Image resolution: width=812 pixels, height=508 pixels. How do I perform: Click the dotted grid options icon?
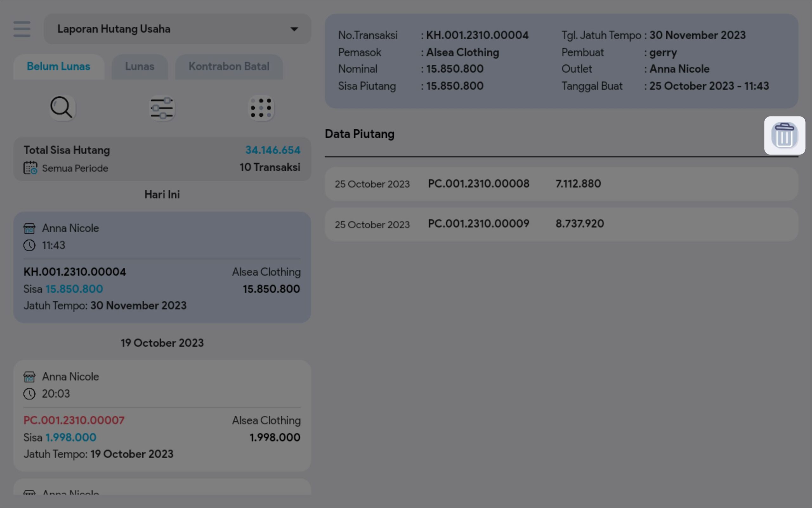[261, 108]
